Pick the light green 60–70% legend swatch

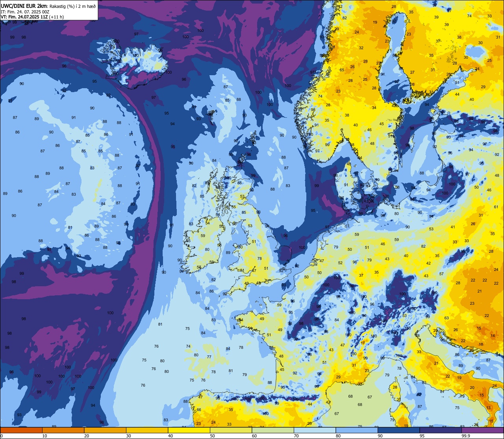[x=273, y=430]
